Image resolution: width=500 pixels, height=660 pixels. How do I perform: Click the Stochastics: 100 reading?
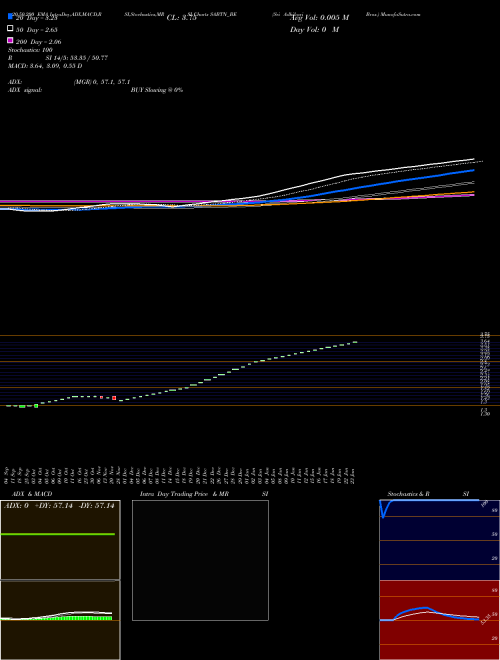30,50
